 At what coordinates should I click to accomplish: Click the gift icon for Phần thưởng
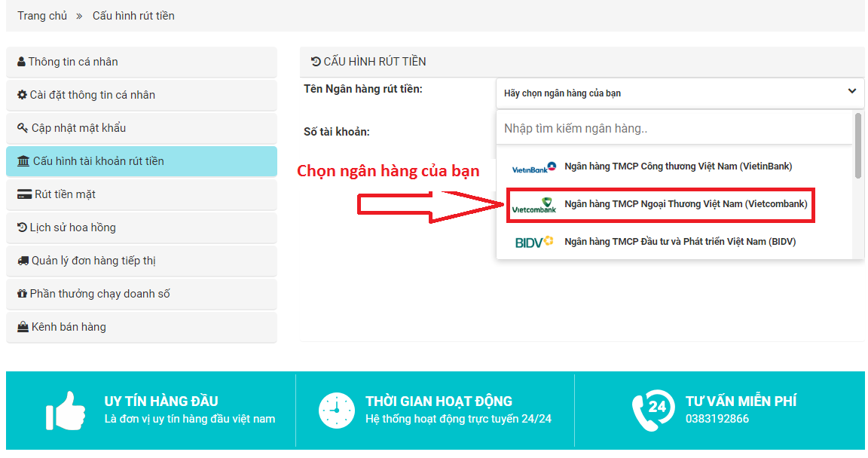click(x=22, y=294)
